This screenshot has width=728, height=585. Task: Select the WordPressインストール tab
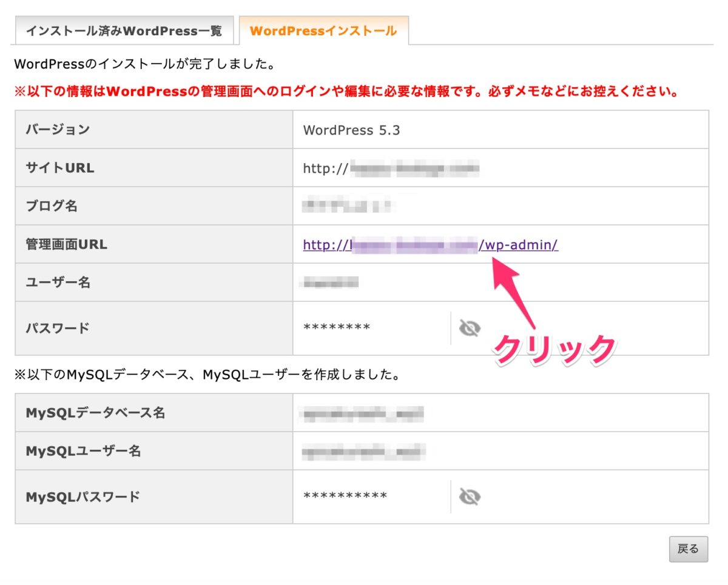tap(323, 31)
